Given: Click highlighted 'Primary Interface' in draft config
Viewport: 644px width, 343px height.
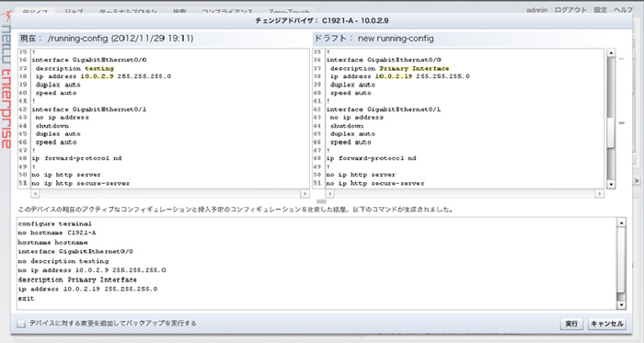Looking at the screenshot, I should coord(414,69).
